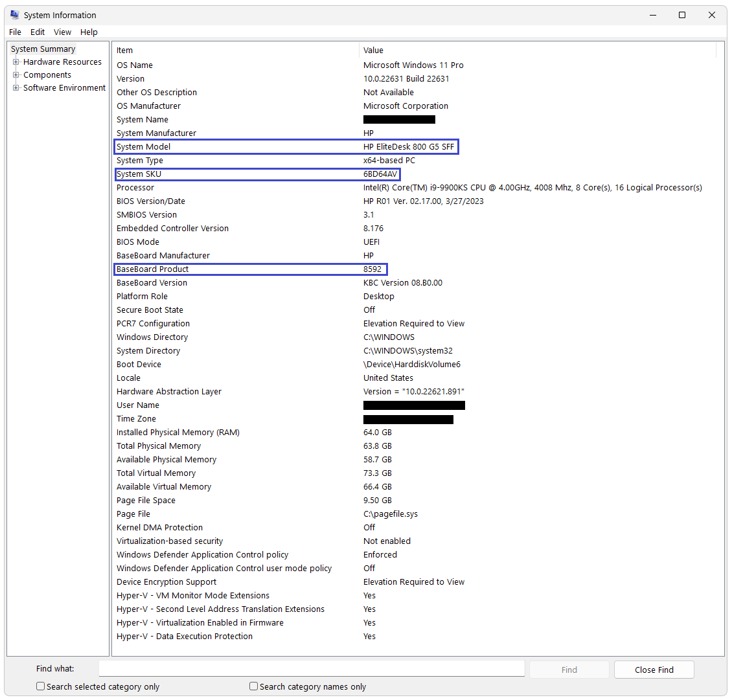732x700 pixels.
Task: Select System Summary in the tree
Action: 43,49
